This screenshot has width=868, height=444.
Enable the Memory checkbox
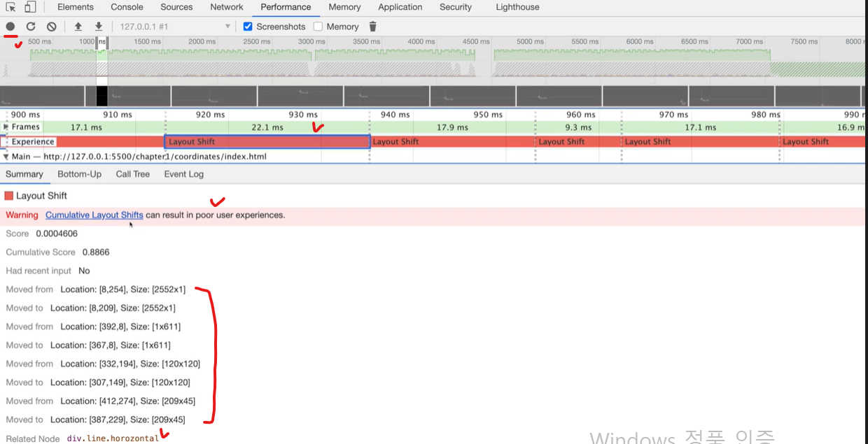click(x=318, y=27)
